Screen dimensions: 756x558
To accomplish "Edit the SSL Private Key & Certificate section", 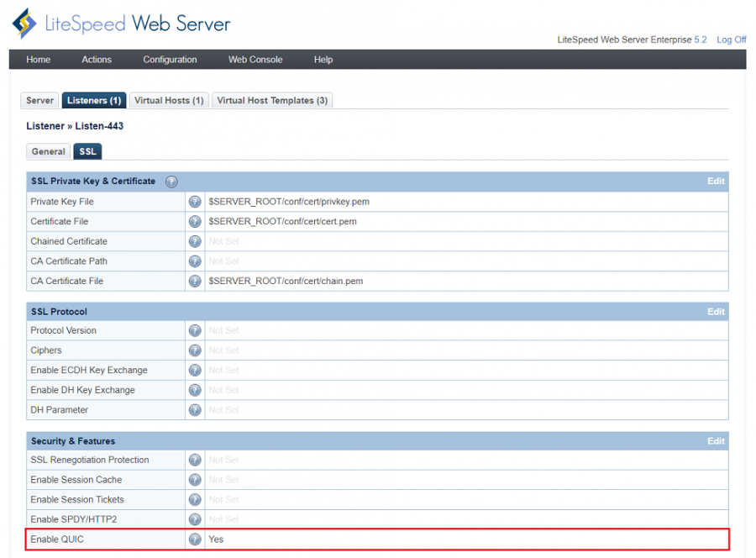I will (x=716, y=181).
